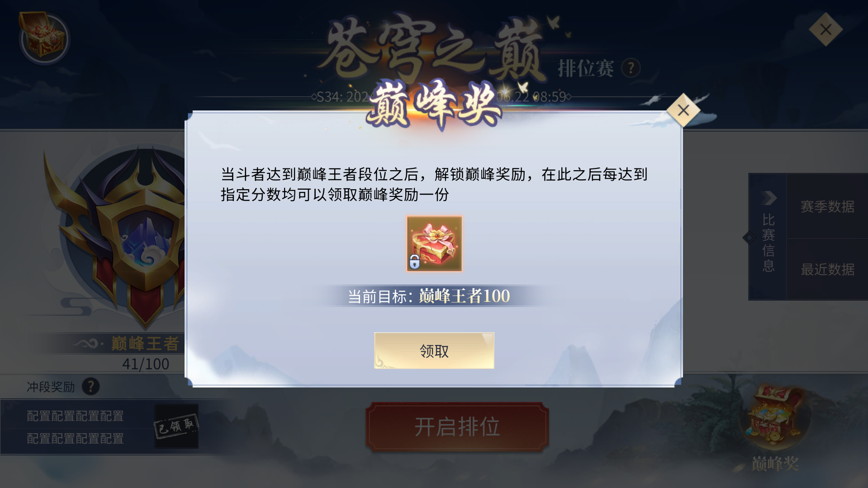Click the diamond handle beside 比赛信息

coord(749,238)
